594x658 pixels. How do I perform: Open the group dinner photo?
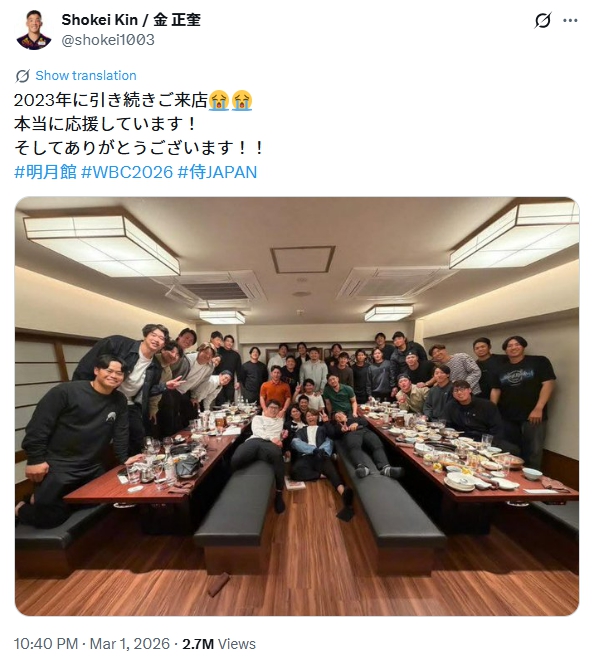[x=297, y=406]
